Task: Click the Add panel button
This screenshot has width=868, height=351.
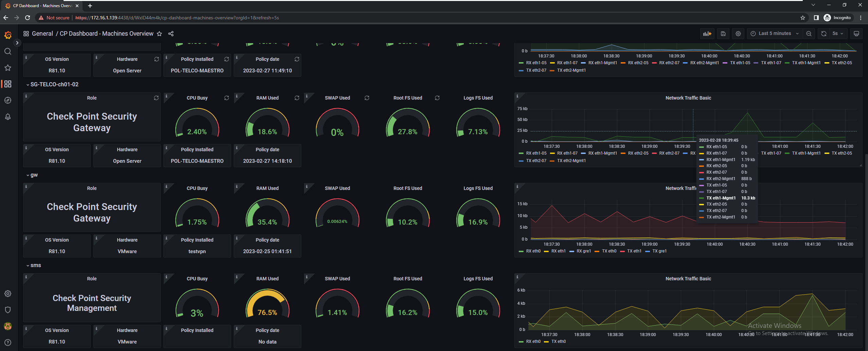Action: 707,34
